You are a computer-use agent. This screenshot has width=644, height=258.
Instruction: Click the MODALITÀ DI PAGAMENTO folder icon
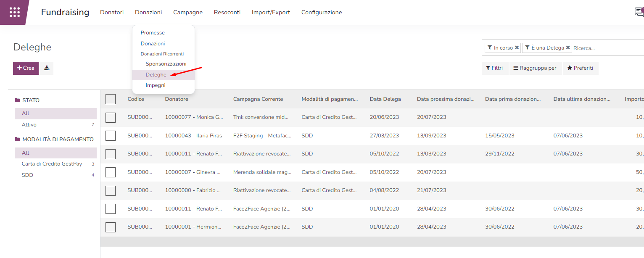17,140
